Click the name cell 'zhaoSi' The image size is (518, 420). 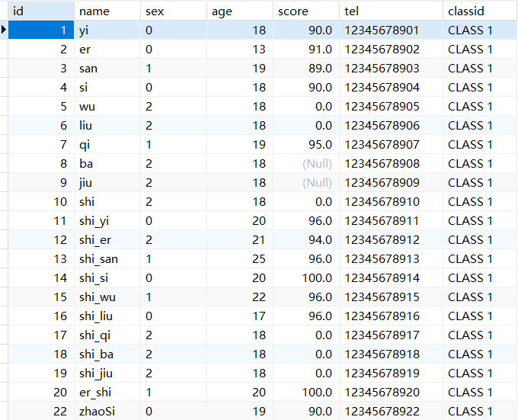coord(107,412)
